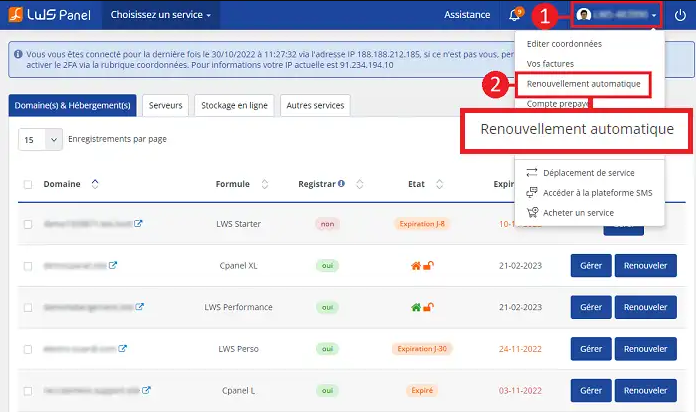This screenshot has height=412, width=696.
Task: Click the Formule column sort arrows
Action: [265, 184]
